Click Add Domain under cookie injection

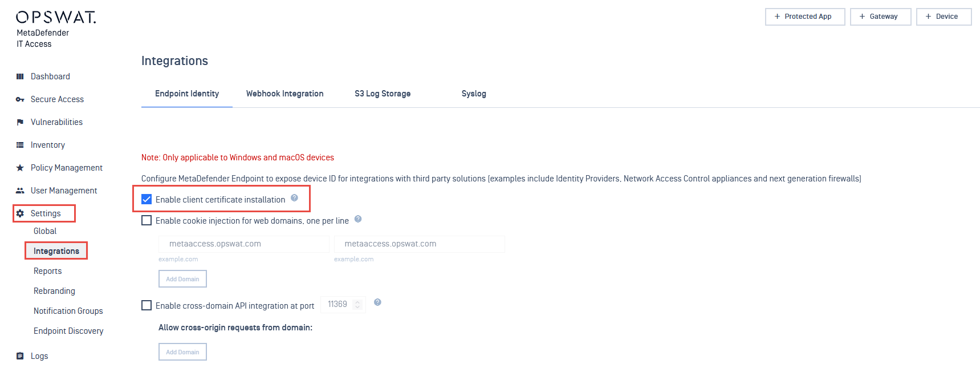tap(182, 279)
